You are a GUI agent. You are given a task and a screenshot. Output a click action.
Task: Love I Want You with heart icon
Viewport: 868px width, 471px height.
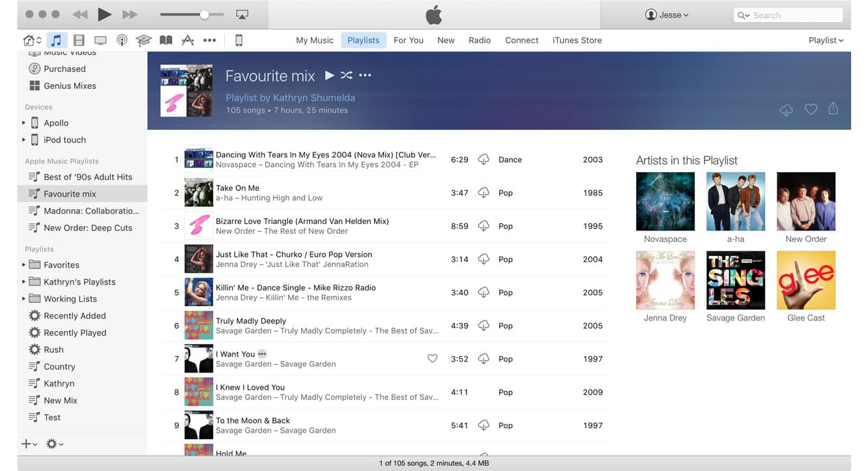432,359
